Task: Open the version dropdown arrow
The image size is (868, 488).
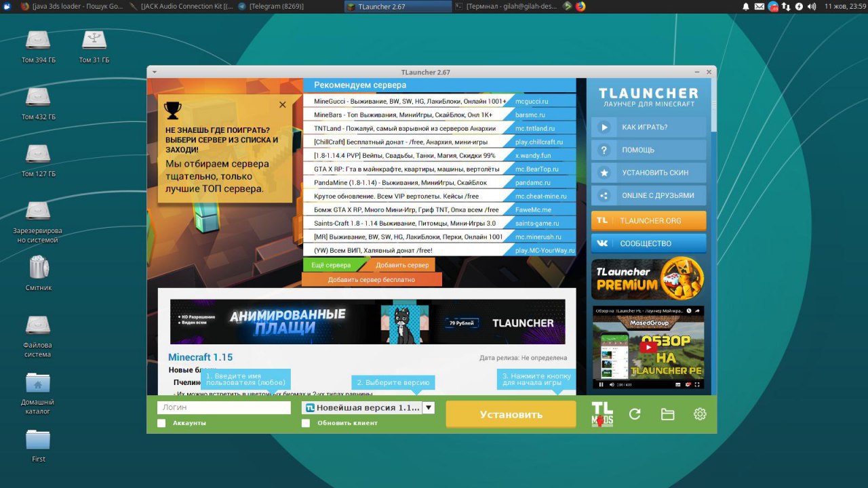Action: tap(429, 407)
